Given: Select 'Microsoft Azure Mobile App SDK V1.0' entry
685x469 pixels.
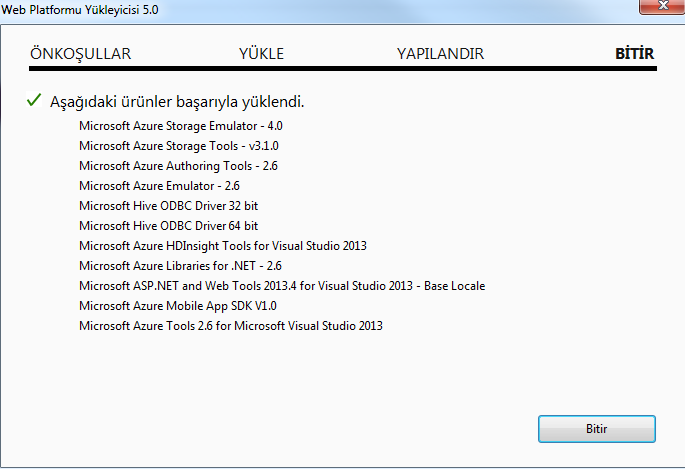Looking at the screenshot, I should [178, 306].
